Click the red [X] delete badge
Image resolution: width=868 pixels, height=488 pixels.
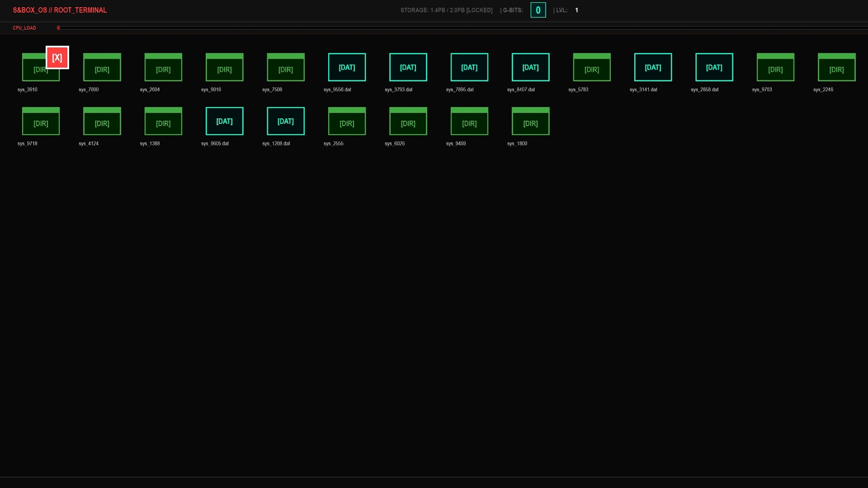tap(57, 57)
